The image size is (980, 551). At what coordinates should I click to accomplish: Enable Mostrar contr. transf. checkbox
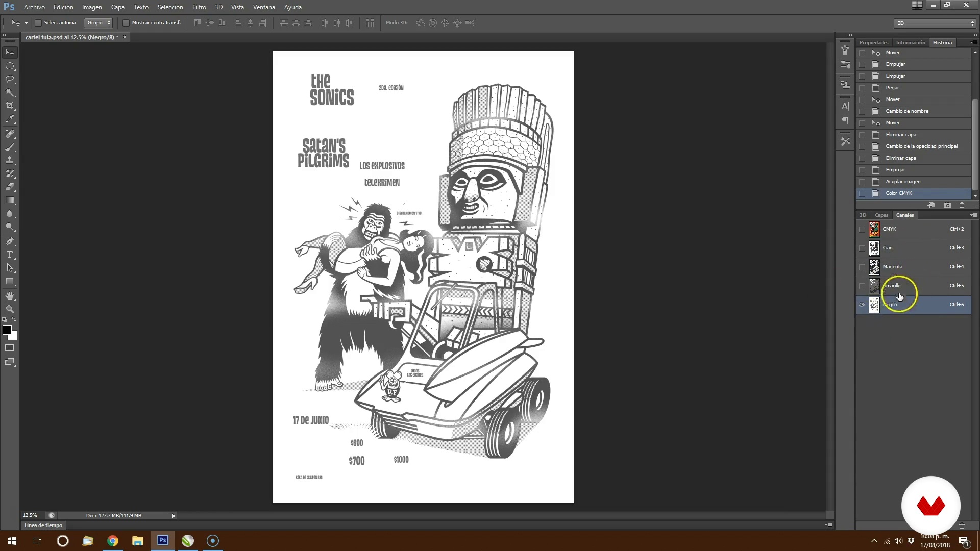(126, 23)
